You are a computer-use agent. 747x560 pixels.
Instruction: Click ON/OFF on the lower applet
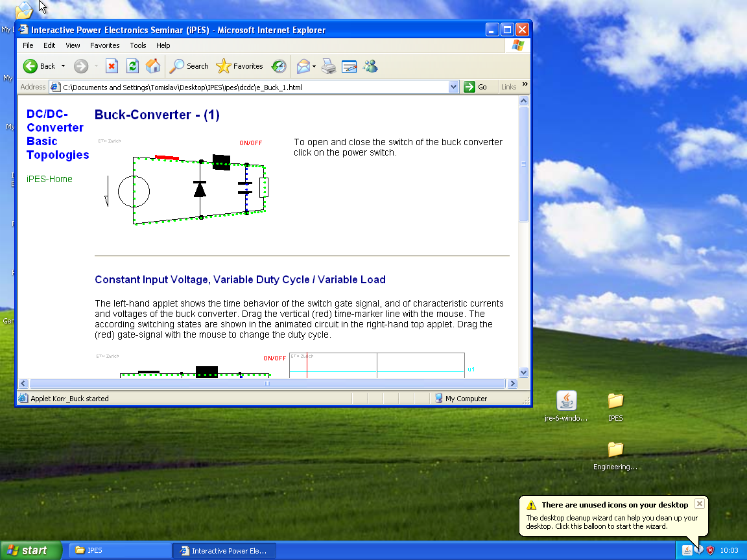pyautogui.click(x=275, y=358)
